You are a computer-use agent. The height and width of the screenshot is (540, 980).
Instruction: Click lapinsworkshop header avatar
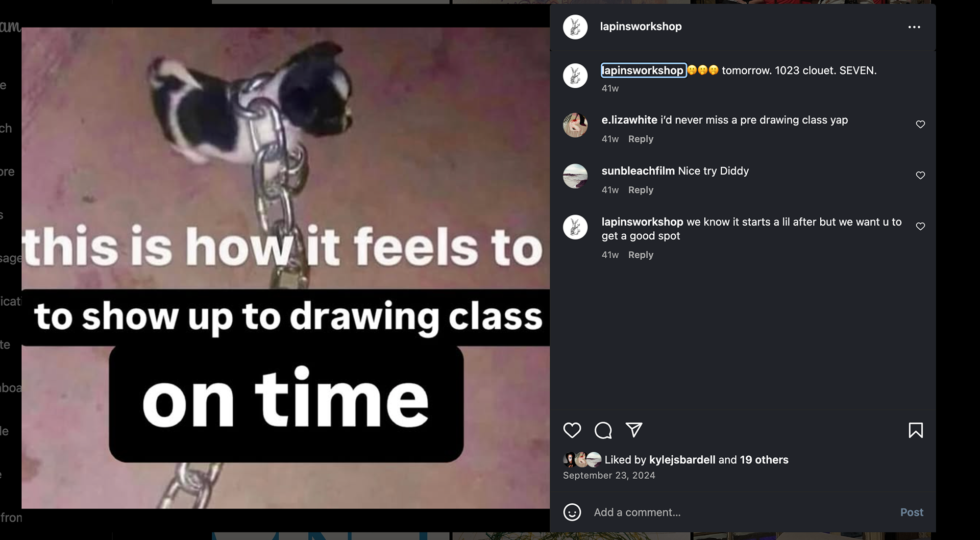(575, 27)
